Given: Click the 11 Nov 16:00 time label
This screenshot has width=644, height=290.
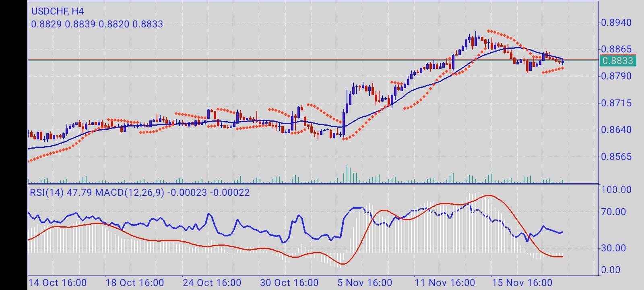Looking at the screenshot, I should (444, 283).
